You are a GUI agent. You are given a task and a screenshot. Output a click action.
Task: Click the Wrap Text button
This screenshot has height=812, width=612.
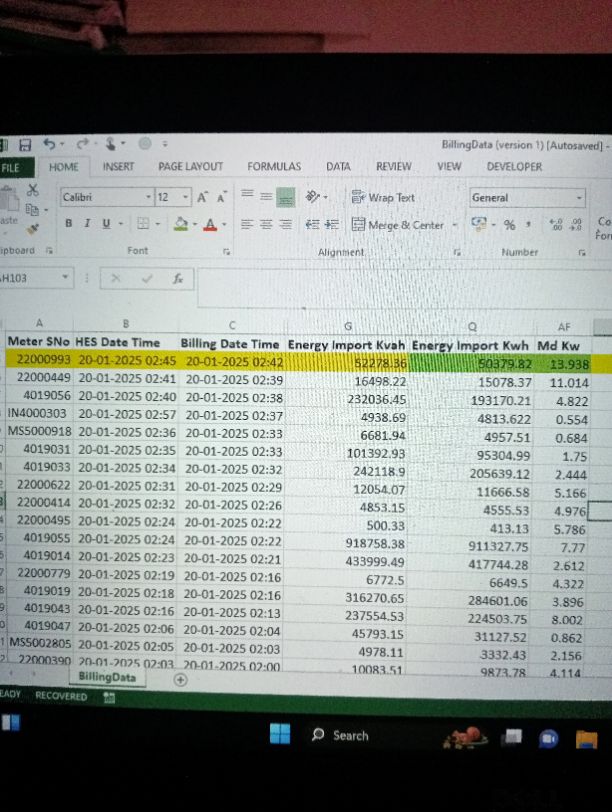(x=383, y=197)
